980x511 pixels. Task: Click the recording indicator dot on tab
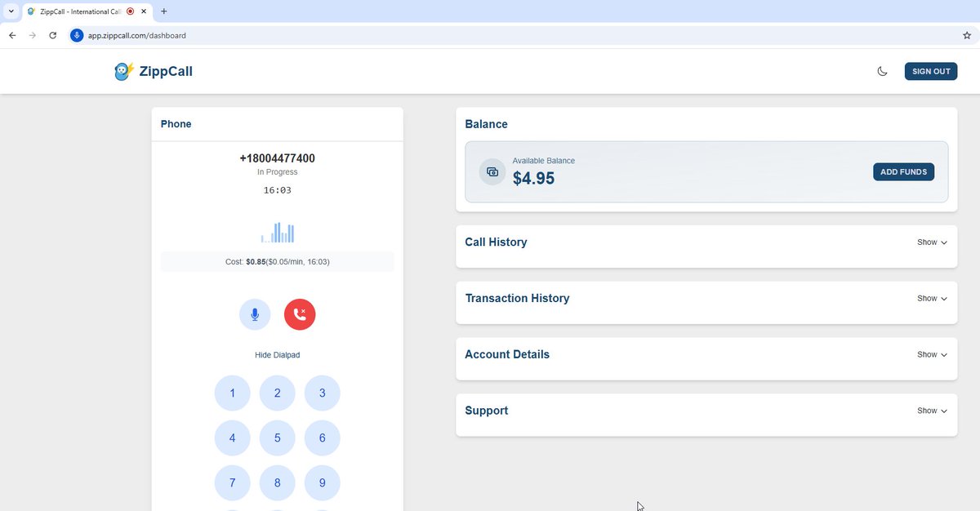click(x=130, y=11)
